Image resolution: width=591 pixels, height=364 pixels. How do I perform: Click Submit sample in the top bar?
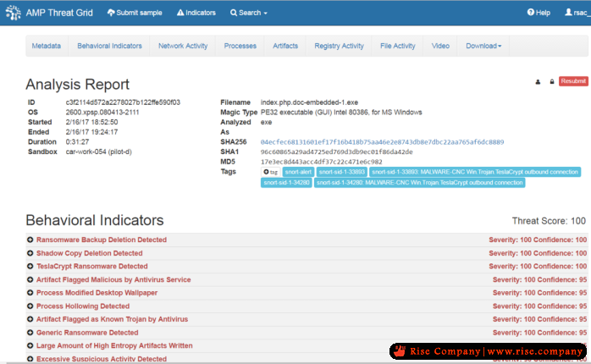[x=135, y=13]
